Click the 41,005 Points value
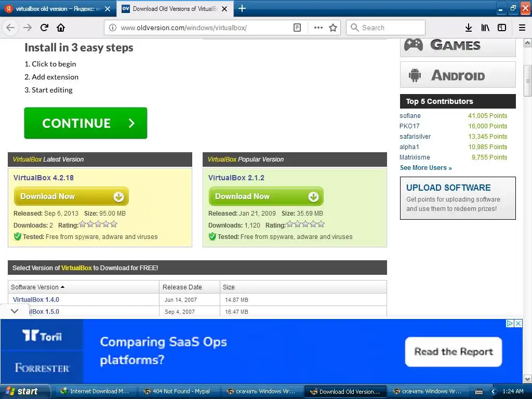532x399 pixels. (x=487, y=116)
